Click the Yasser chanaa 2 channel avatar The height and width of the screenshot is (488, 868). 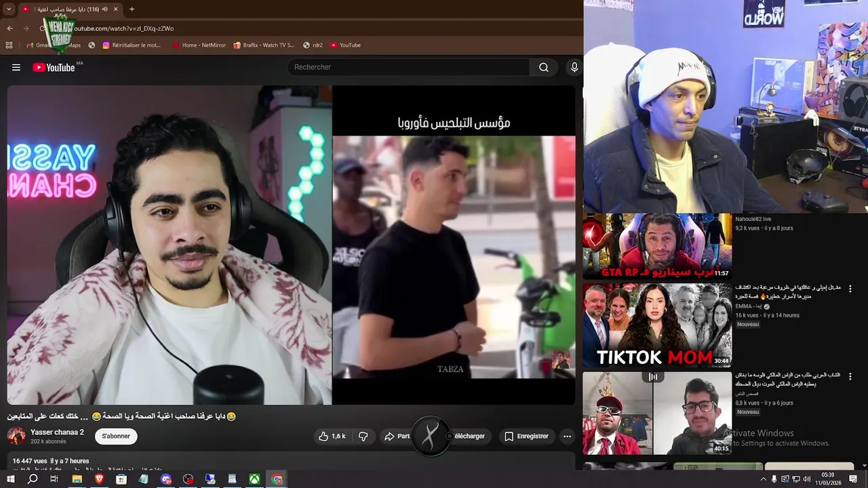pyautogui.click(x=17, y=436)
